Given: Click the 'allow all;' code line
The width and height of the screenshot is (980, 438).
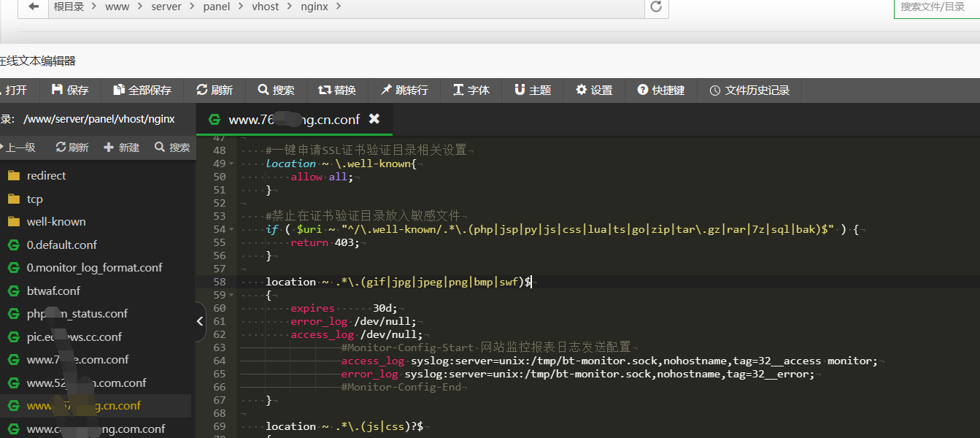Looking at the screenshot, I should click(x=322, y=177).
